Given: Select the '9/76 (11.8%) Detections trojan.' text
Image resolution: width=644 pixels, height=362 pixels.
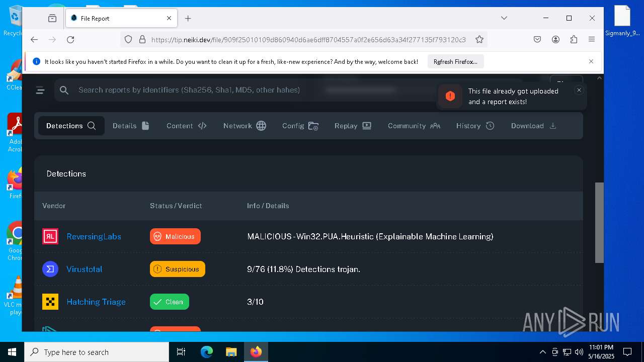Looking at the screenshot, I should point(303,269).
